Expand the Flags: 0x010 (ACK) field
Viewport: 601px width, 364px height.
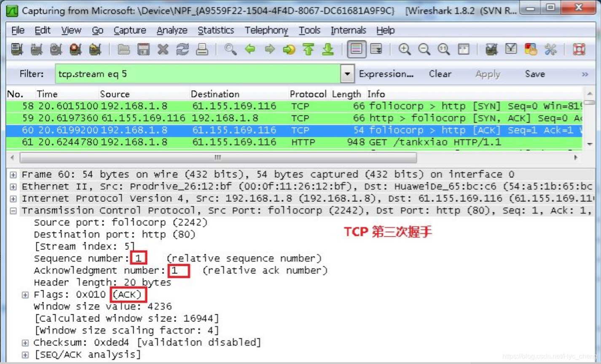tap(25, 294)
